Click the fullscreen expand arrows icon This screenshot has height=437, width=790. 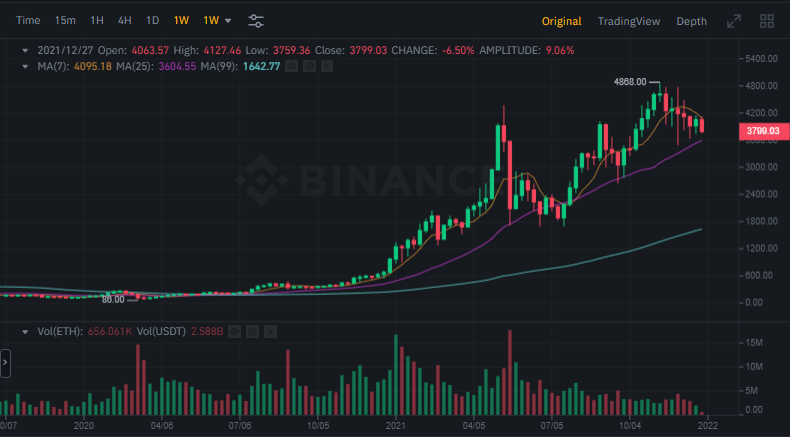tap(734, 21)
